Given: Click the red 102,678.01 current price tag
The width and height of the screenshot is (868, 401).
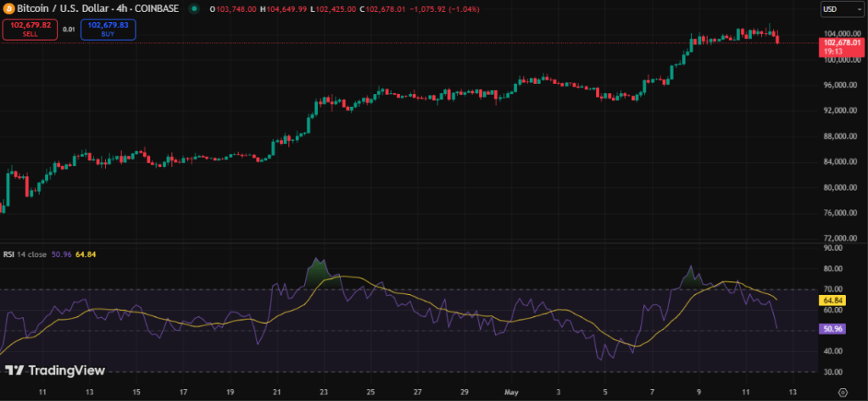Looking at the screenshot, I should tap(842, 47).
